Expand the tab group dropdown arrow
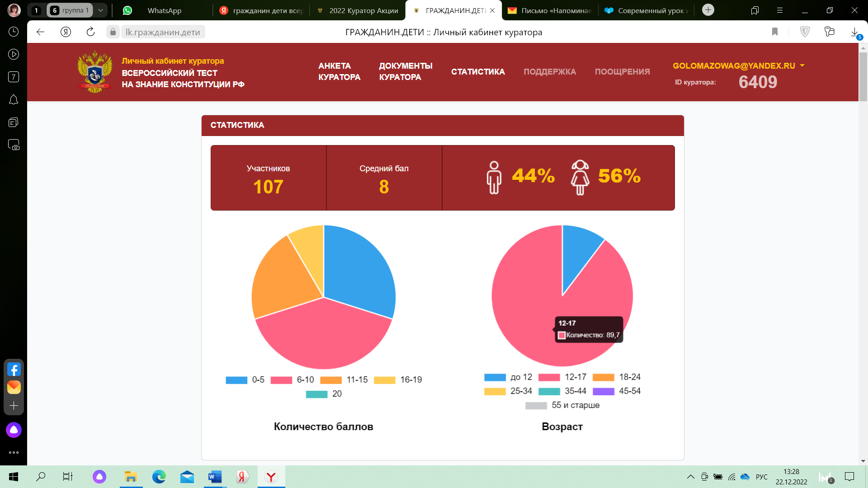868x488 pixels. click(100, 10)
